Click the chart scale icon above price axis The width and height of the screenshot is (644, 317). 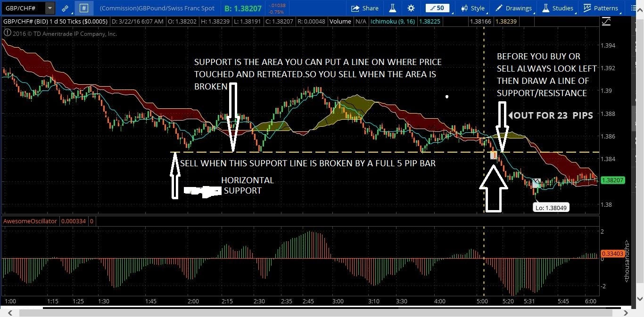click(606, 21)
